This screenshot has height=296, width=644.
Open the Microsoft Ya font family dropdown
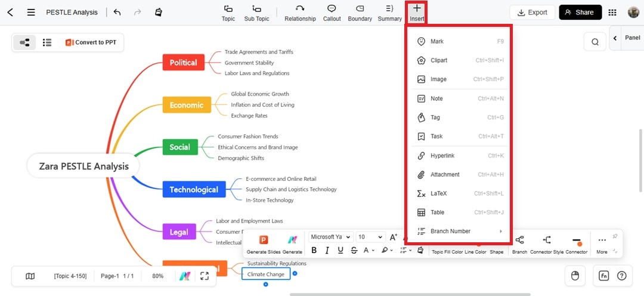pos(330,237)
